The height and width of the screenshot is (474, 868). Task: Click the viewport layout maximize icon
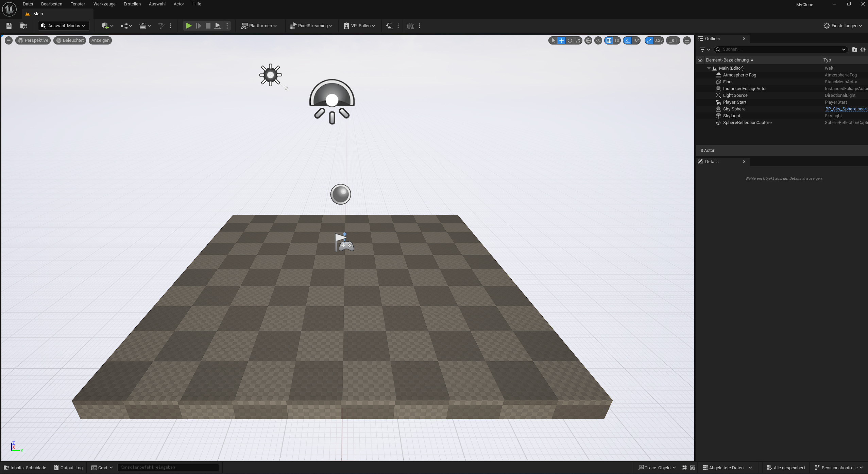click(x=687, y=40)
